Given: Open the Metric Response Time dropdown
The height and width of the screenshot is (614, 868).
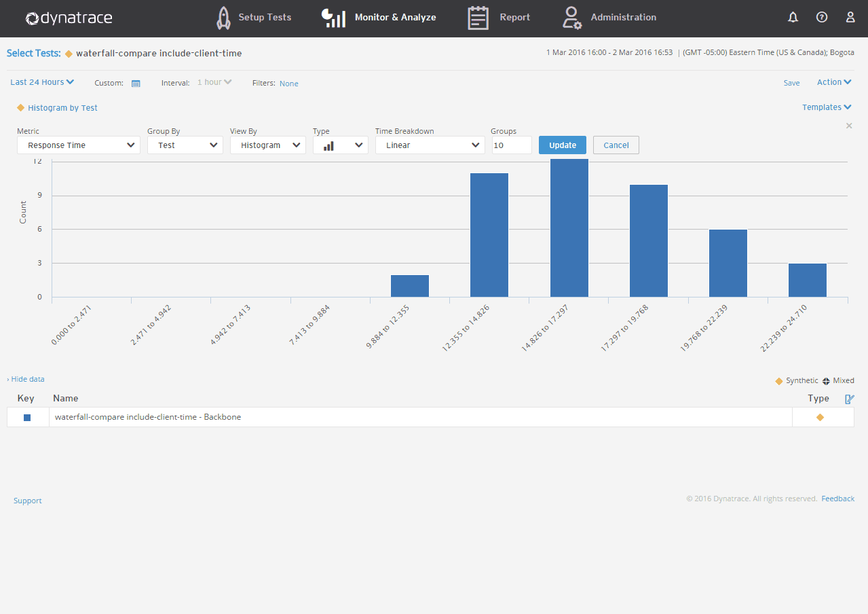Looking at the screenshot, I should click(79, 145).
